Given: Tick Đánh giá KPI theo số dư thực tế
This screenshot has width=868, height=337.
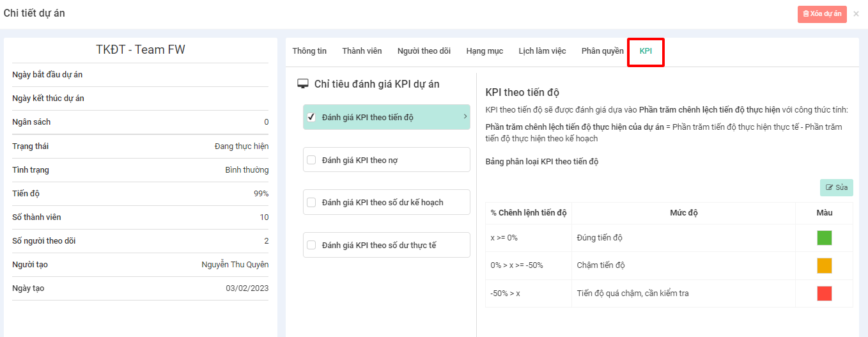Looking at the screenshot, I should pos(312,245).
